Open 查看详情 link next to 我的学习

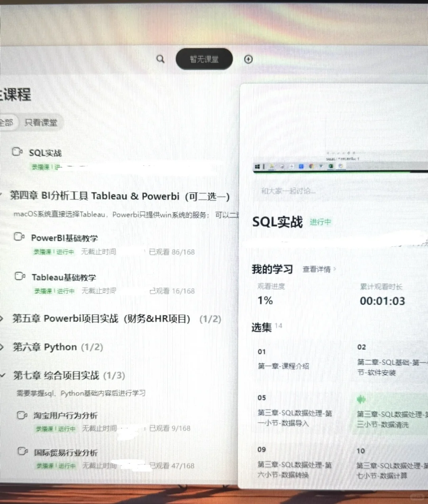[x=319, y=269]
